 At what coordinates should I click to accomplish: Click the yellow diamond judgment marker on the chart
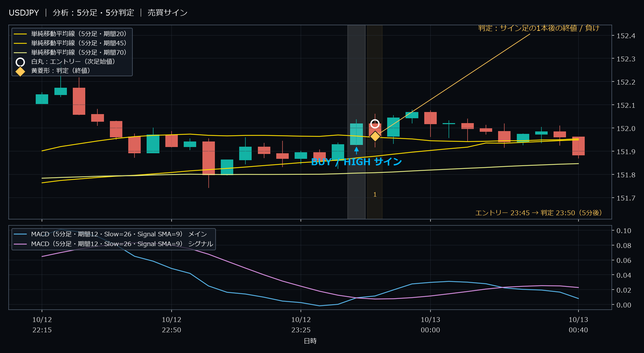(x=375, y=136)
